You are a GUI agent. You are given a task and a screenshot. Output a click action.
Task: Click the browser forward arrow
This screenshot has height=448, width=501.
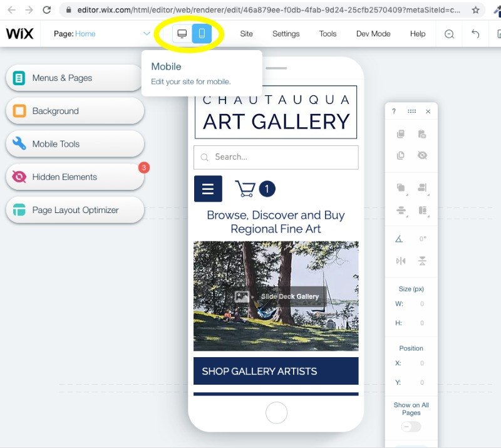29,10
